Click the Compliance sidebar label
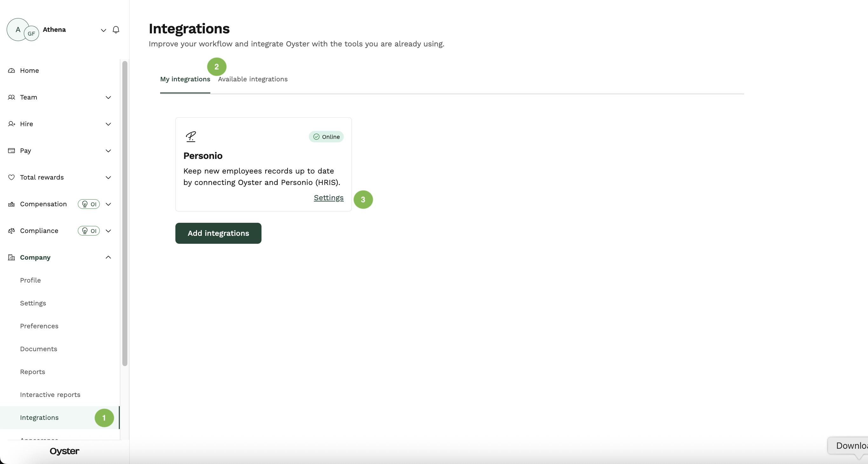The height and width of the screenshot is (464, 868). (39, 230)
